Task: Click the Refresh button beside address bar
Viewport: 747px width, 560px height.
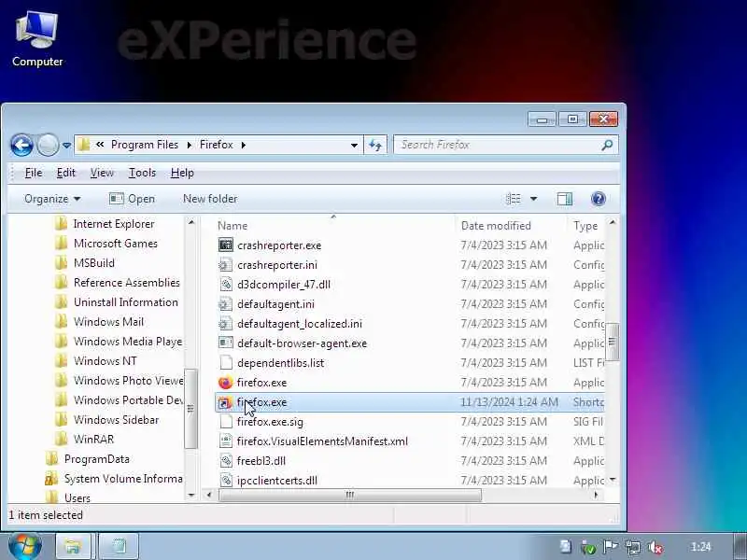Action: coord(375,145)
